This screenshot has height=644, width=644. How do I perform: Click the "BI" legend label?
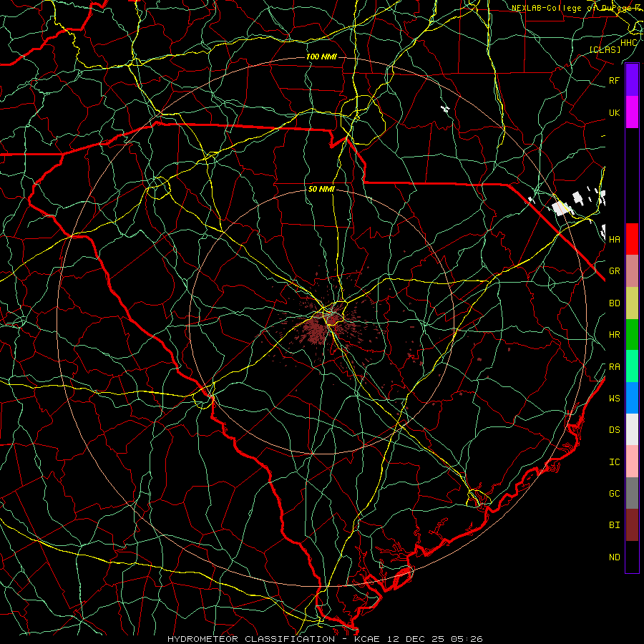(x=614, y=525)
